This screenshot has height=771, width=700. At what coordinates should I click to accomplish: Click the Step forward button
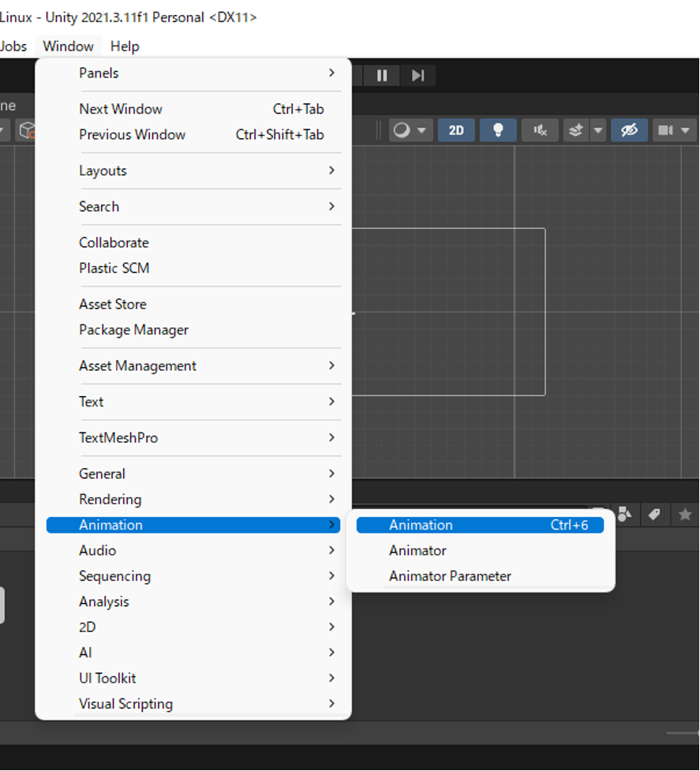click(x=417, y=76)
